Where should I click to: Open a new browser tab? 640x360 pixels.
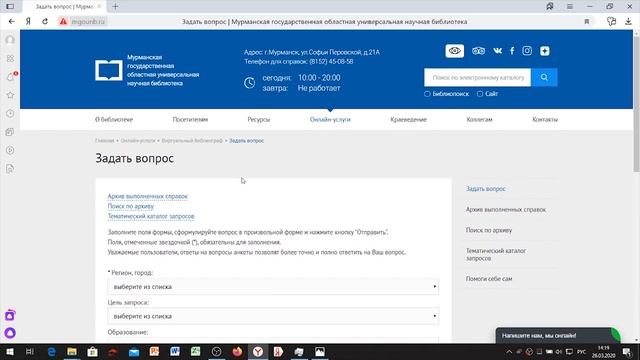point(115,7)
